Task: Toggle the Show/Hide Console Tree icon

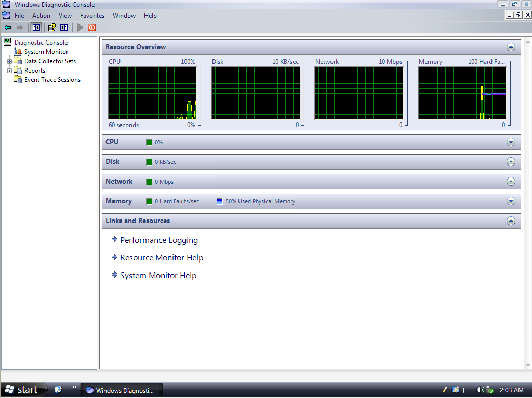Action: (x=36, y=28)
